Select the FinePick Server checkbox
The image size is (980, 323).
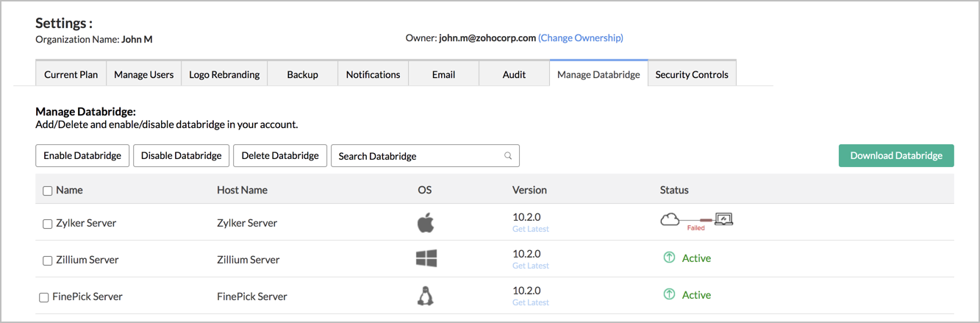coord(43,297)
